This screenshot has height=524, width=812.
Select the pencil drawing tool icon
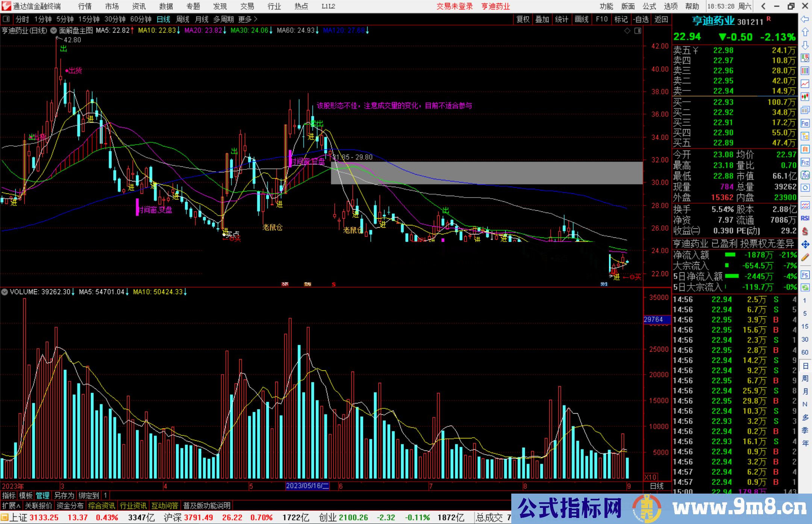[x=805, y=257]
